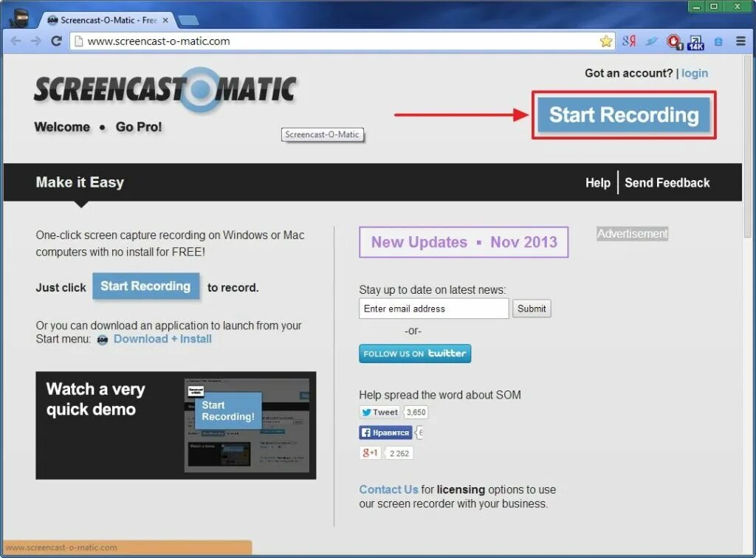Click the login link
This screenshot has width=756, height=558.
pos(694,73)
